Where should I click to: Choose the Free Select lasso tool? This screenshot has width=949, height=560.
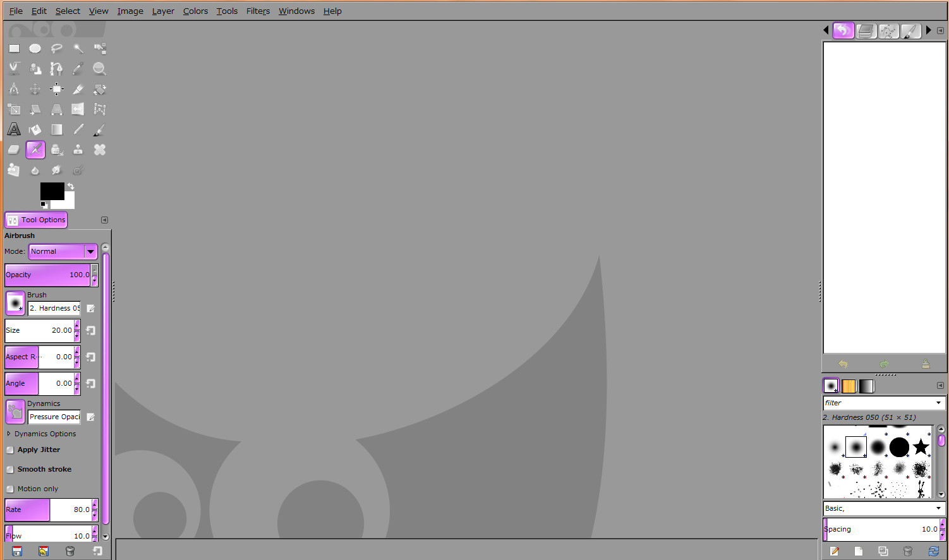tap(57, 48)
